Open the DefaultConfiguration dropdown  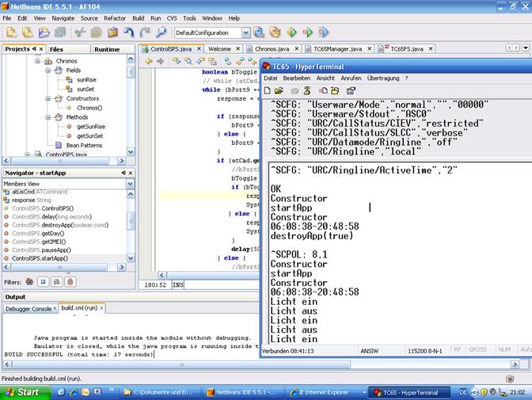245,32
